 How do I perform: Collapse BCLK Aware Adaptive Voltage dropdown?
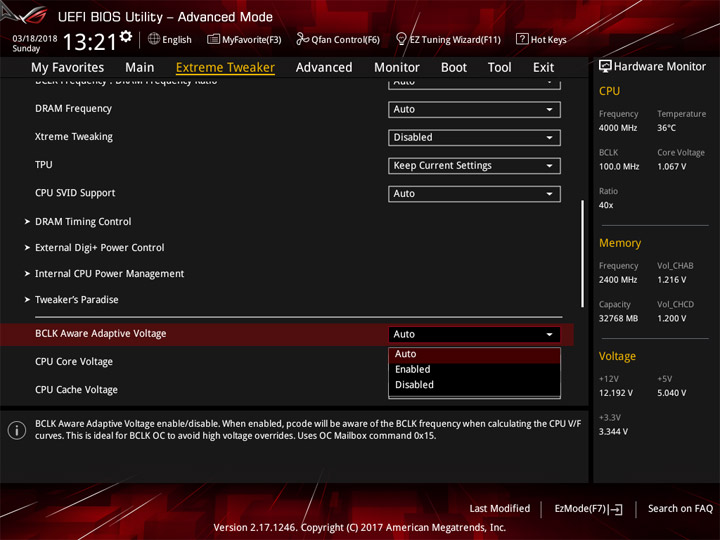[474, 334]
